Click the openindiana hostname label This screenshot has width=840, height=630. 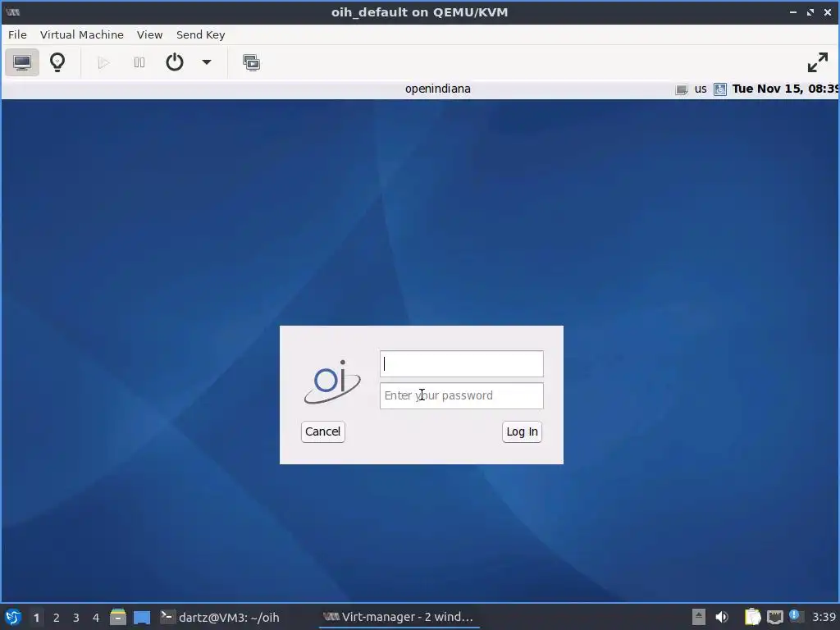point(438,89)
